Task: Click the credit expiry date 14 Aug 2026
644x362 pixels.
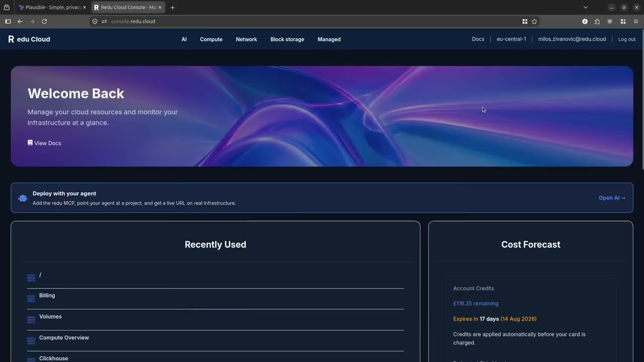Action: (518, 319)
